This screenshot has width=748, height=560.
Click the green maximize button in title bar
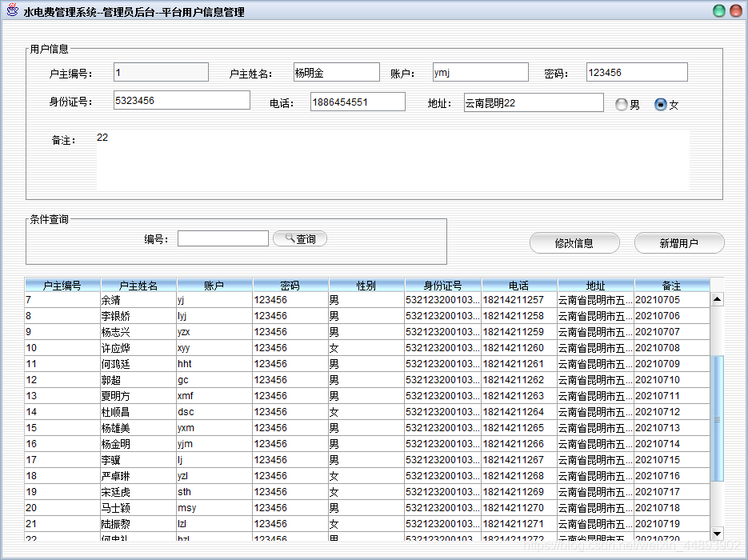pyautogui.click(x=719, y=10)
